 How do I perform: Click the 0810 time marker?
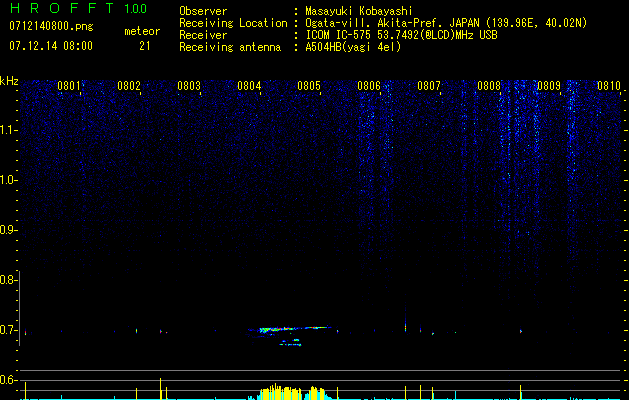click(609, 86)
